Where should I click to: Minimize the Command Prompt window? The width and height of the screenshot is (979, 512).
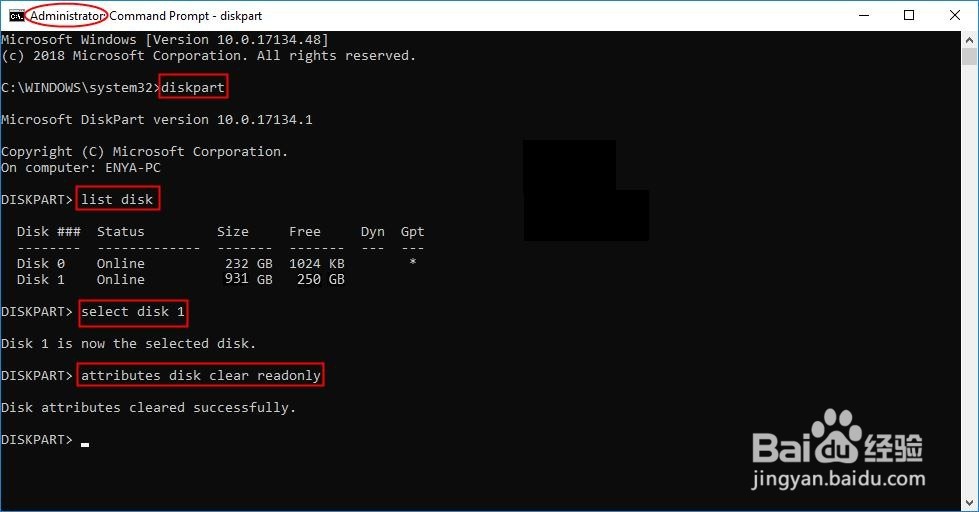[864, 16]
